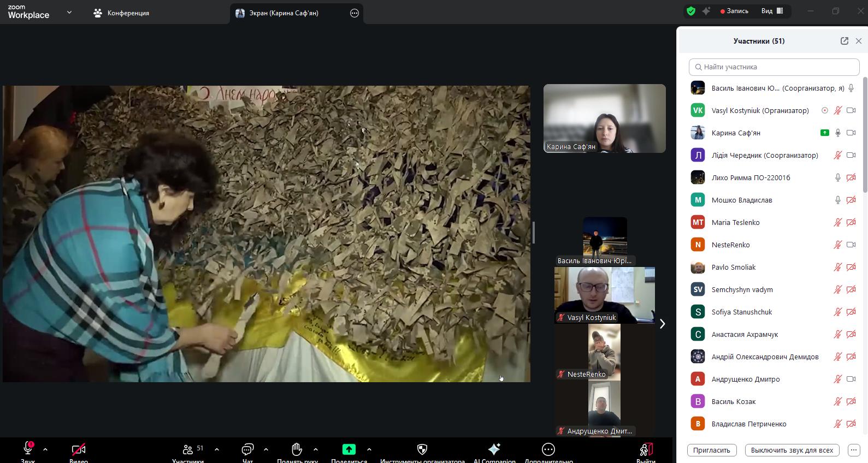Unmute Лідія Чередник in participants list
The image size is (868, 463).
[837, 155]
